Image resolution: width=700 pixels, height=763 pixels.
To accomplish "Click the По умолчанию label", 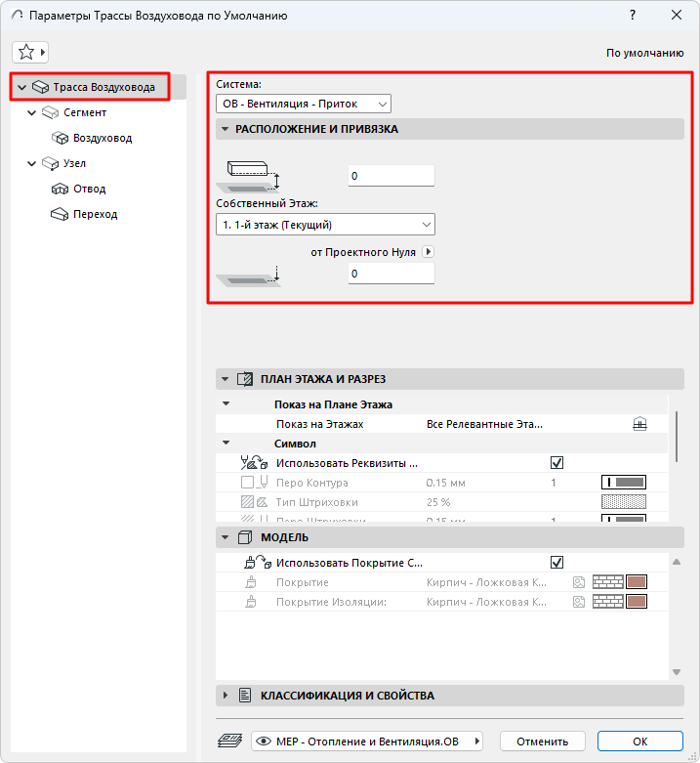I will 644,53.
